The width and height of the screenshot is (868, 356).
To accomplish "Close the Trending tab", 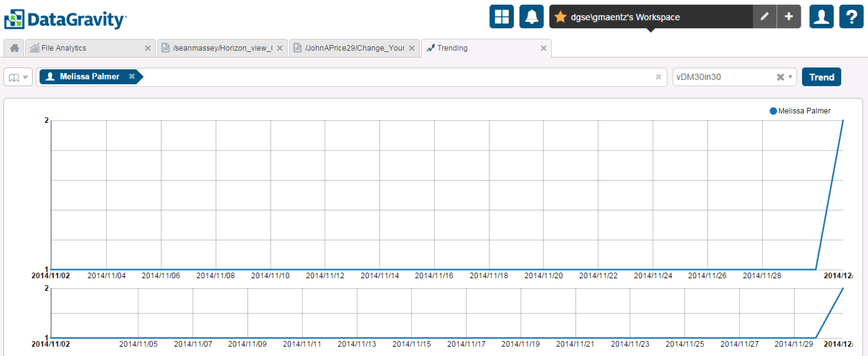I will point(543,48).
